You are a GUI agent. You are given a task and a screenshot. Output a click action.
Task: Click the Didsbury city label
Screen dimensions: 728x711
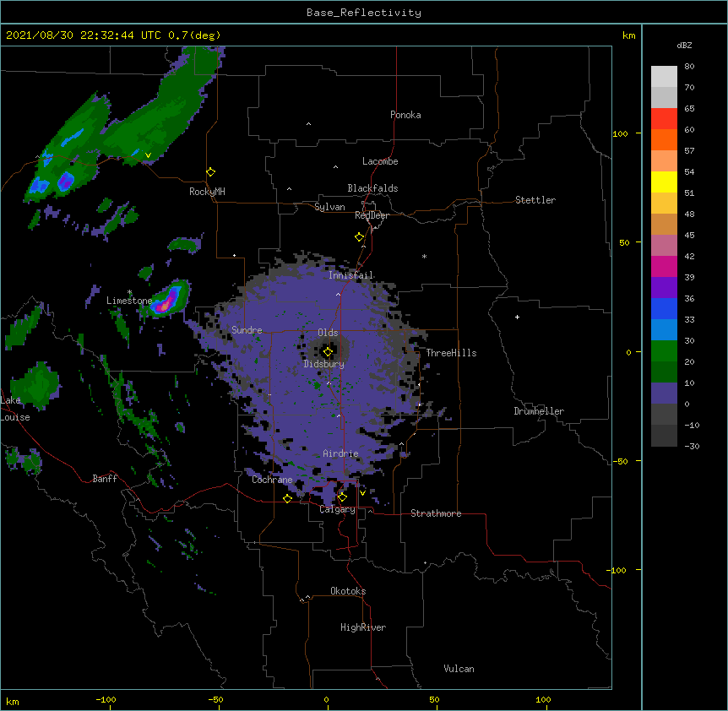(x=324, y=364)
